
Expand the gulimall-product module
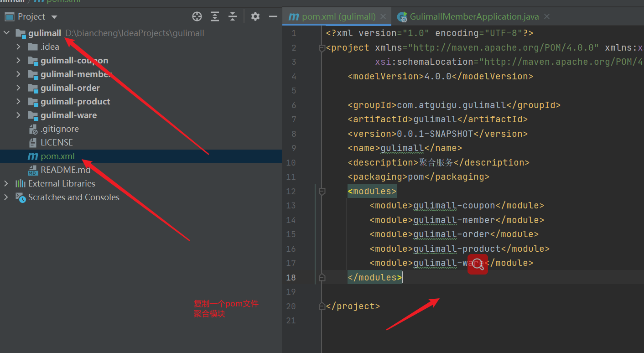pos(18,101)
